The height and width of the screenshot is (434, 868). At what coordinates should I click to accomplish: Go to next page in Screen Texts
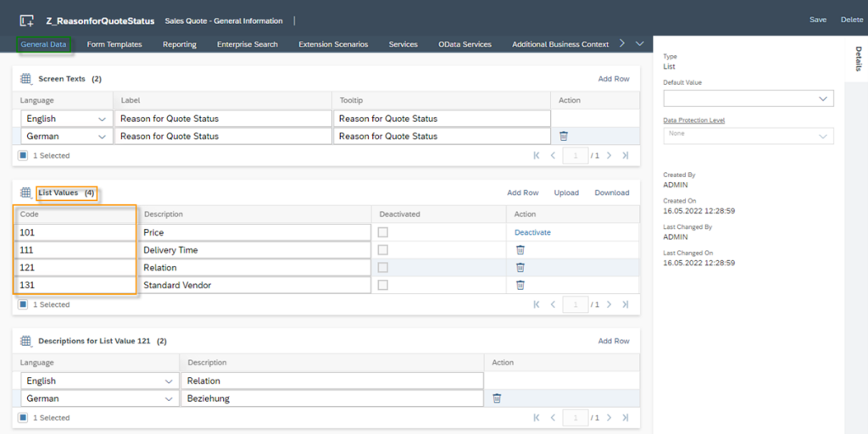pos(609,156)
